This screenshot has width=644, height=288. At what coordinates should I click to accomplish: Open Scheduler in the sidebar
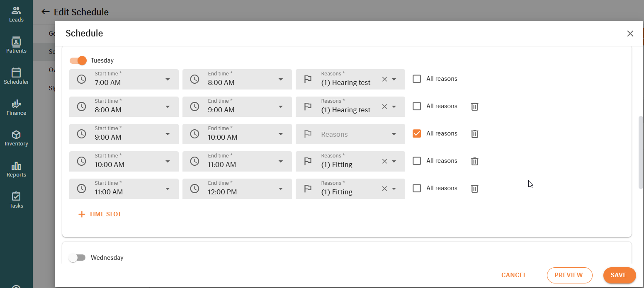[x=16, y=76]
